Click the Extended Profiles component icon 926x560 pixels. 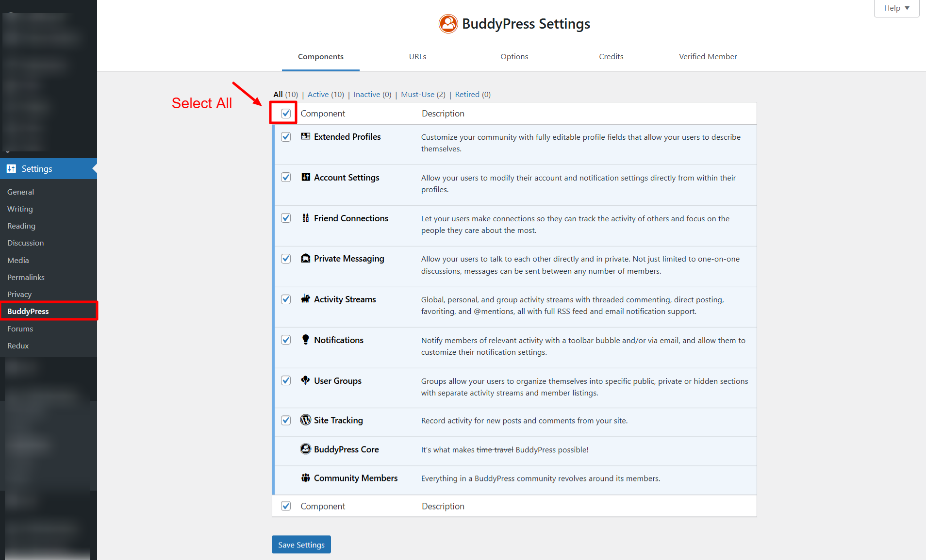(x=305, y=136)
